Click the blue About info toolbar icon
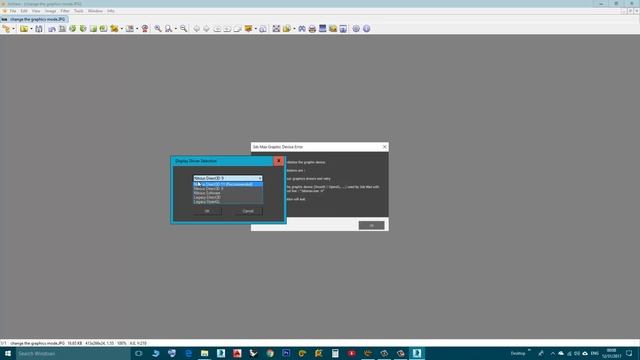The image size is (640, 360). (367, 29)
